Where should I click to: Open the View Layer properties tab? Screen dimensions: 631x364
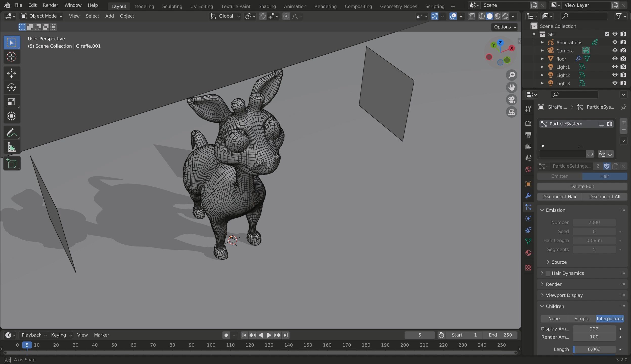(528, 146)
